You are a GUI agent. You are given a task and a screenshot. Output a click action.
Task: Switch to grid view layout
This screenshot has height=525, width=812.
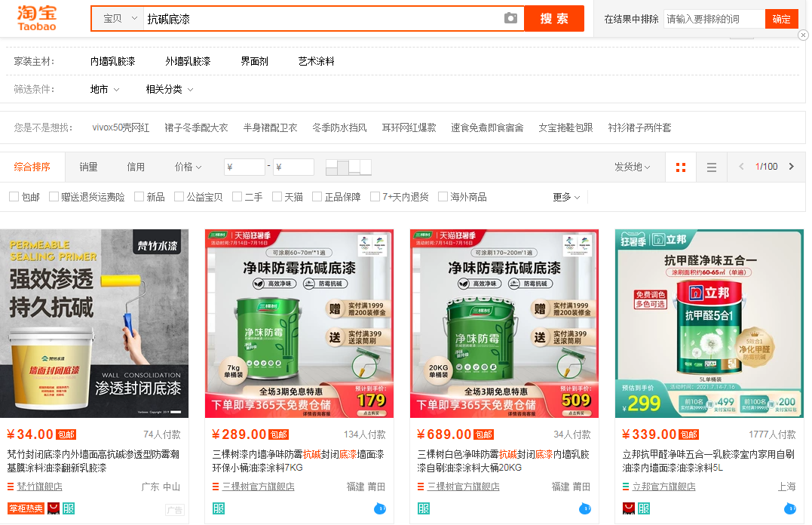pos(681,167)
